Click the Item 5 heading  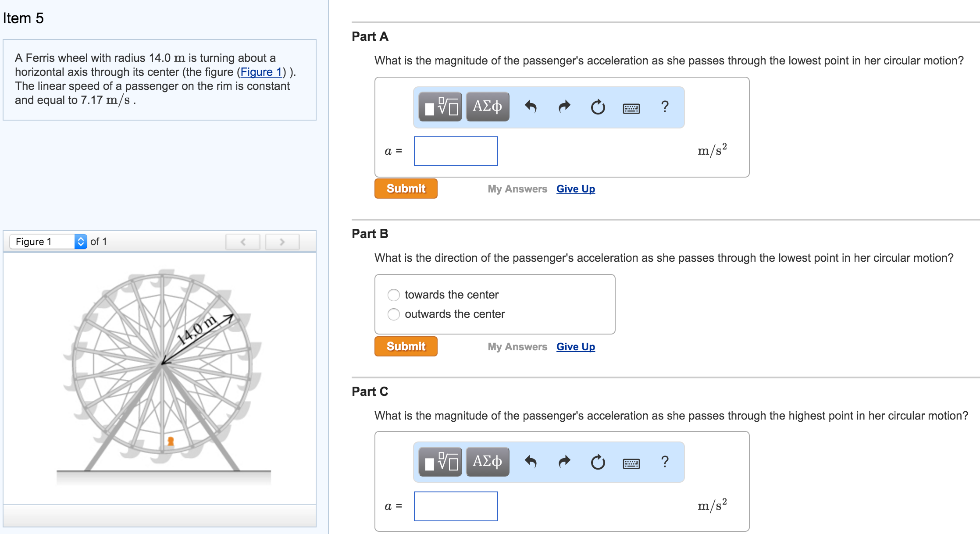(x=23, y=18)
